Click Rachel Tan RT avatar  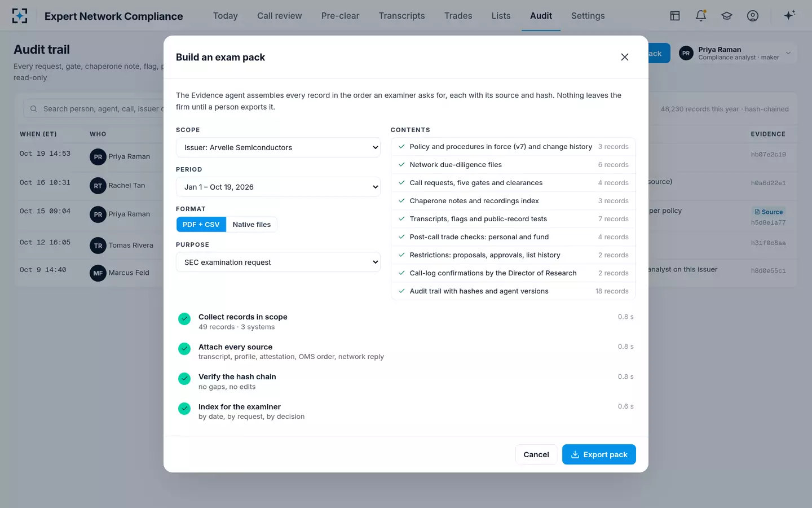point(98,186)
